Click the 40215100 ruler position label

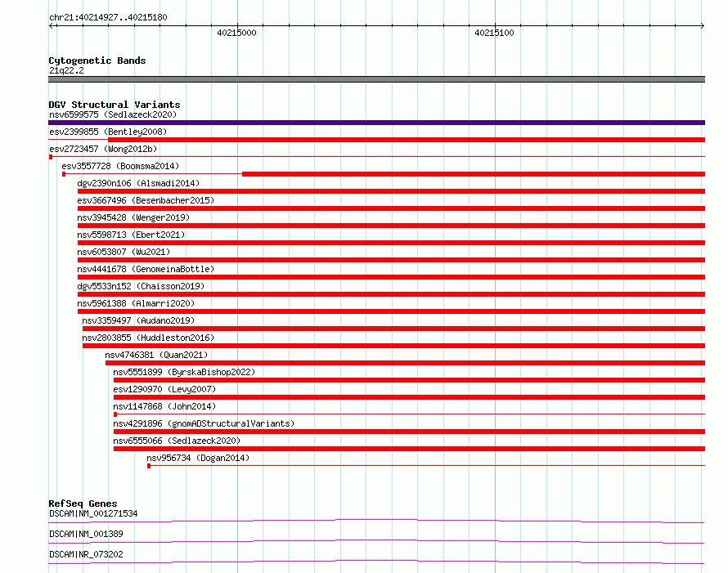coord(494,33)
